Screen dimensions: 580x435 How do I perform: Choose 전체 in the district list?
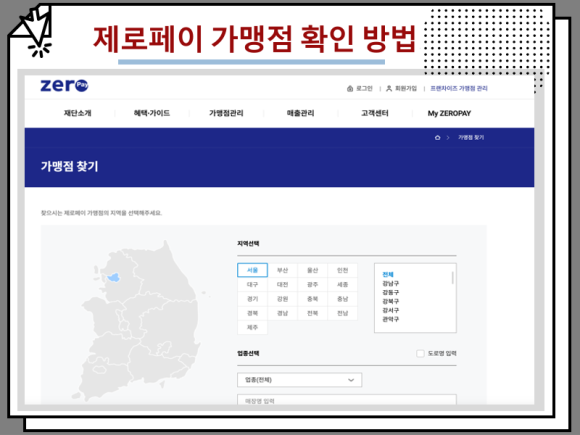388,274
